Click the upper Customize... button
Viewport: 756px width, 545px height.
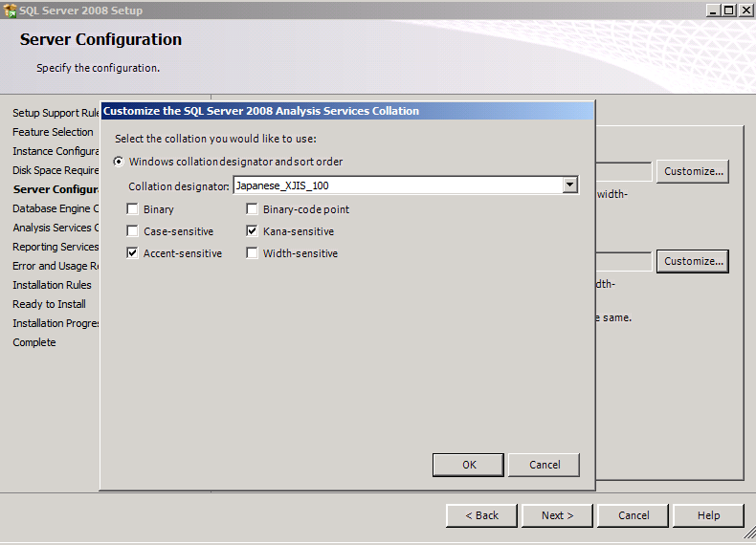click(693, 171)
